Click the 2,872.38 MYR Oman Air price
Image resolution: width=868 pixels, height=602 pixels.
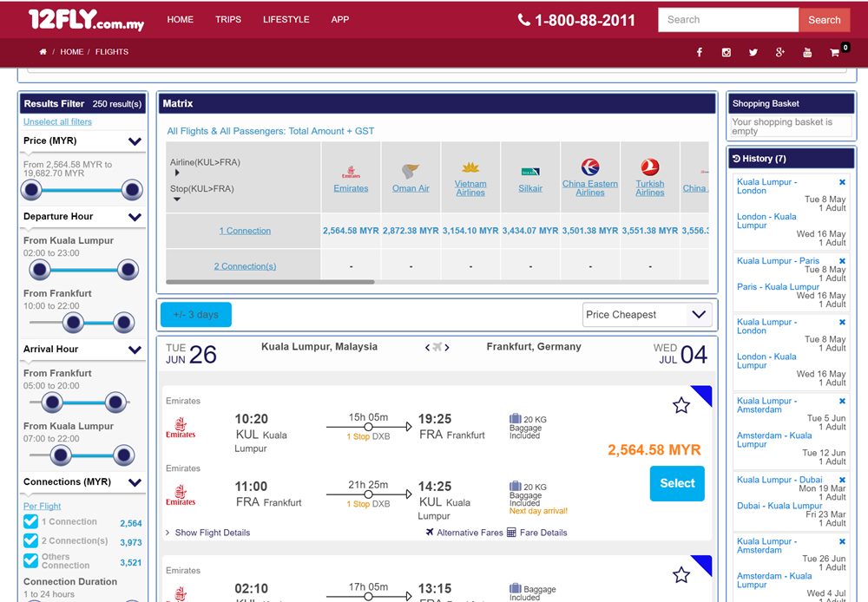coord(411,231)
